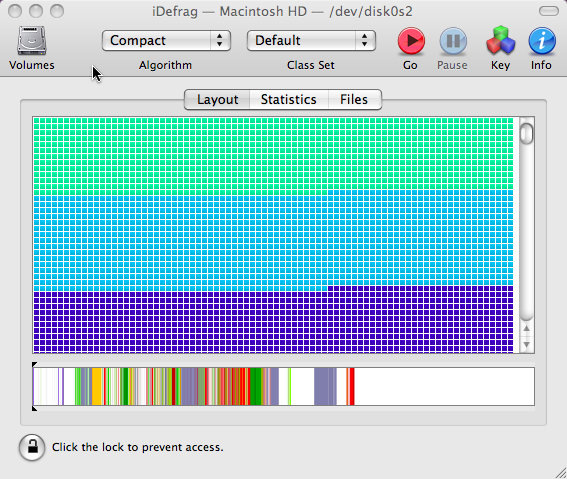The height and width of the screenshot is (479, 567).
Task: Click the Pause toolbar icon
Action: click(x=453, y=41)
